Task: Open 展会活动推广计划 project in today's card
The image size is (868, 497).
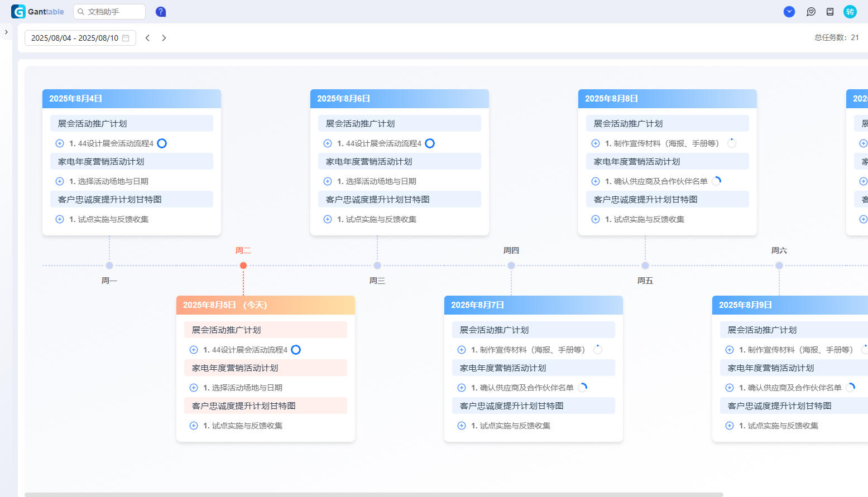Action: click(266, 330)
